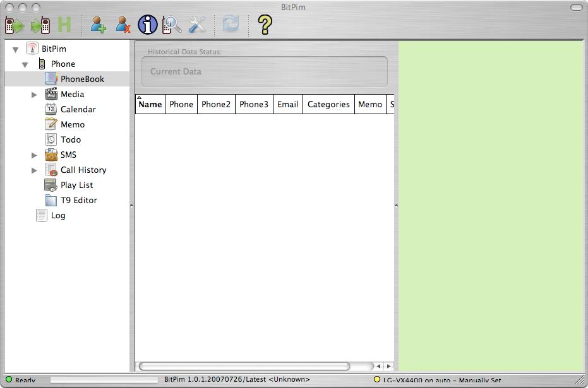The height and width of the screenshot is (388, 588).
Task: Click the Phone3 column header
Action: 254,104
